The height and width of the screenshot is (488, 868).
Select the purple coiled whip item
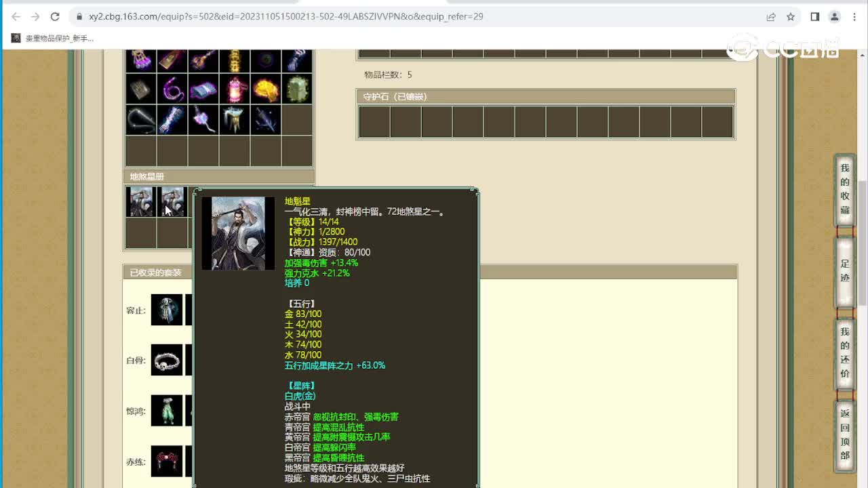coord(172,89)
